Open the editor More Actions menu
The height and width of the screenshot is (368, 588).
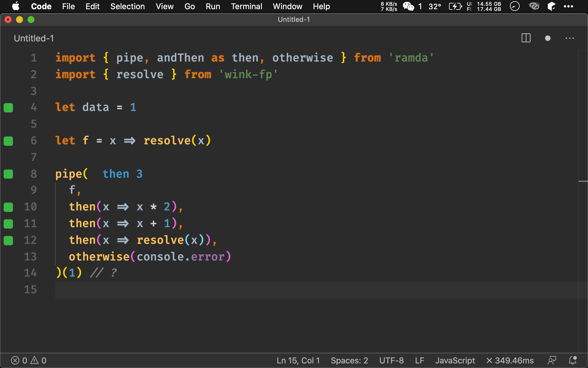pyautogui.click(x=570, y=38)
